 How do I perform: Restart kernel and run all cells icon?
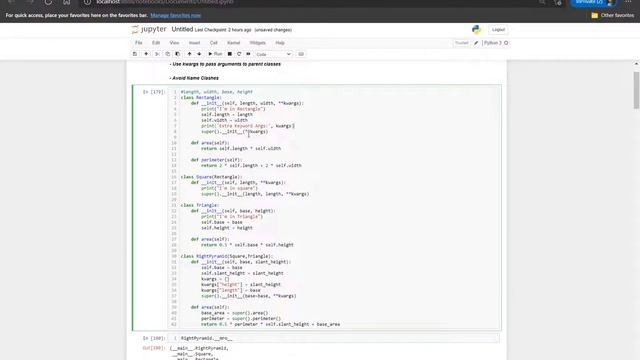click(248, 54)
